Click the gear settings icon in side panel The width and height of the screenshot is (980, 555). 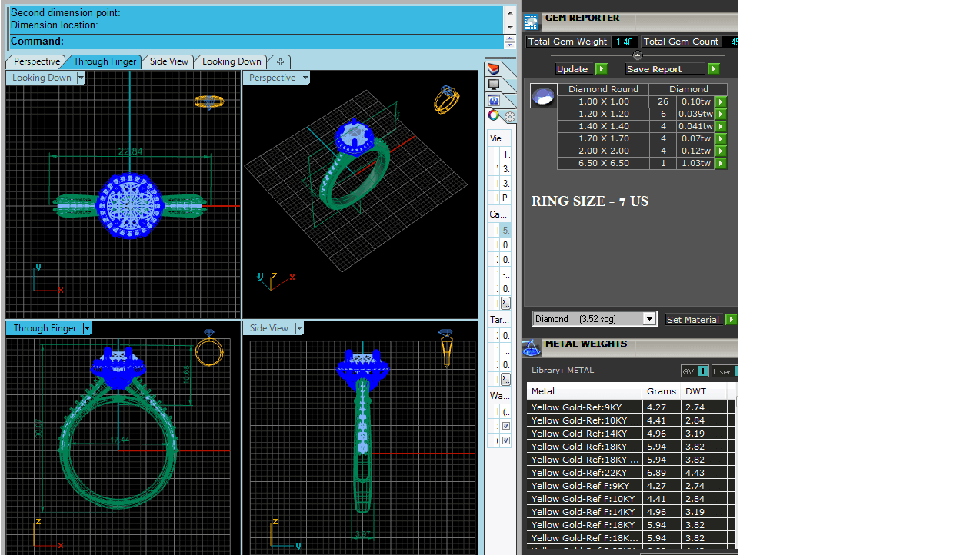coord(509,118)
